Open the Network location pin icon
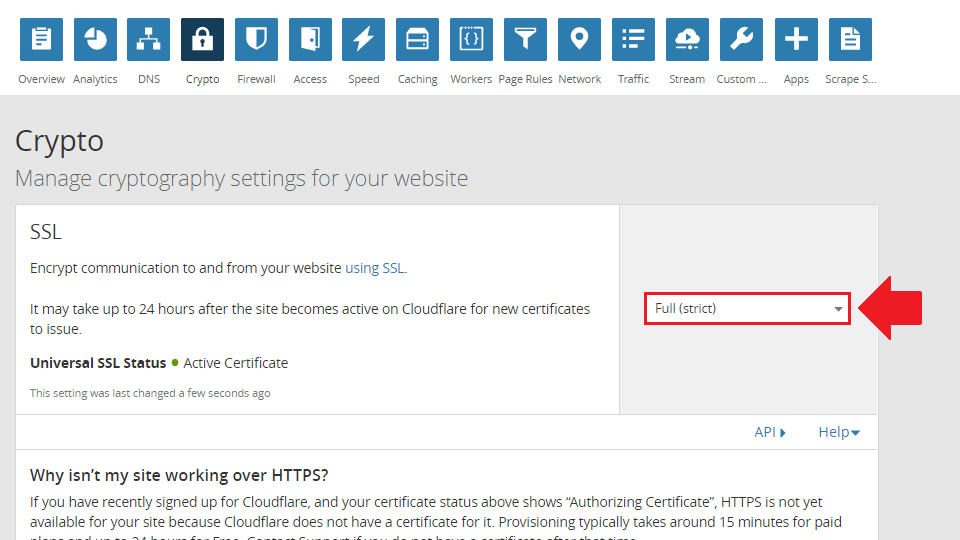Viewport: 960px width, 540px height. tap(579, 40)
